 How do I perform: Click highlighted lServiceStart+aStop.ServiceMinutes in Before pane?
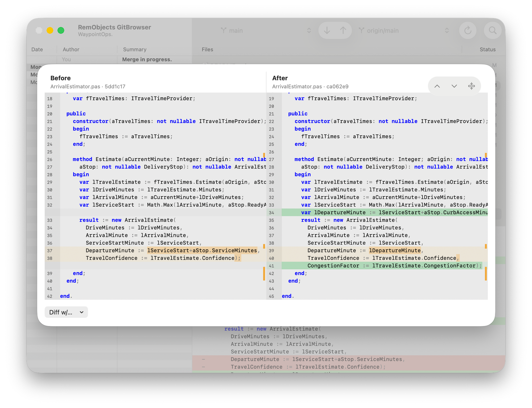click(x=202, y=250)
